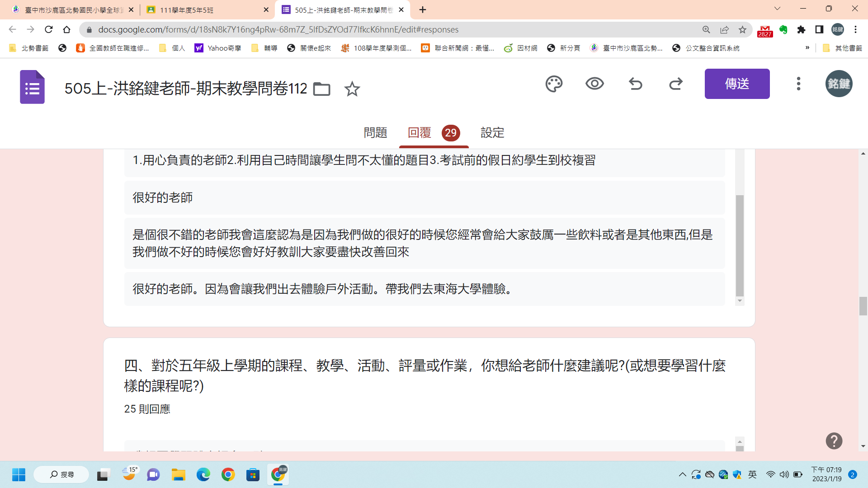
Task: Open the 因材網 bookmark
Action: tap(520, 48)
